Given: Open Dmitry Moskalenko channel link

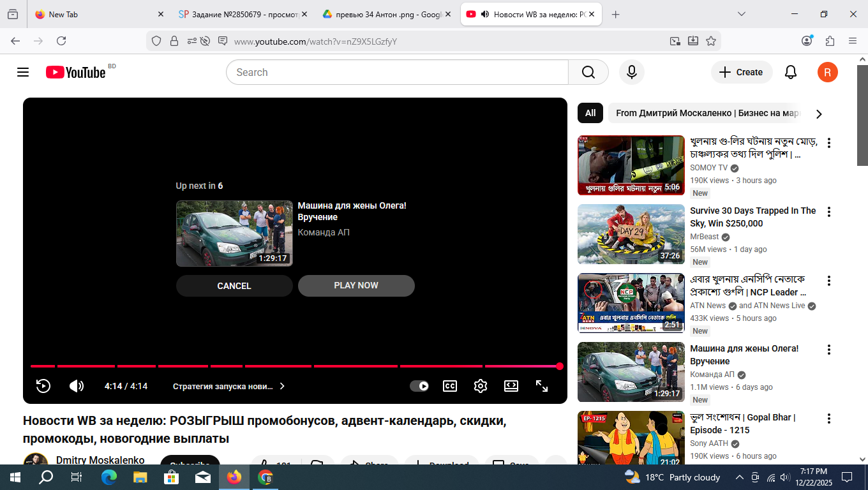Looking at the screenshot, I should 100,460.
